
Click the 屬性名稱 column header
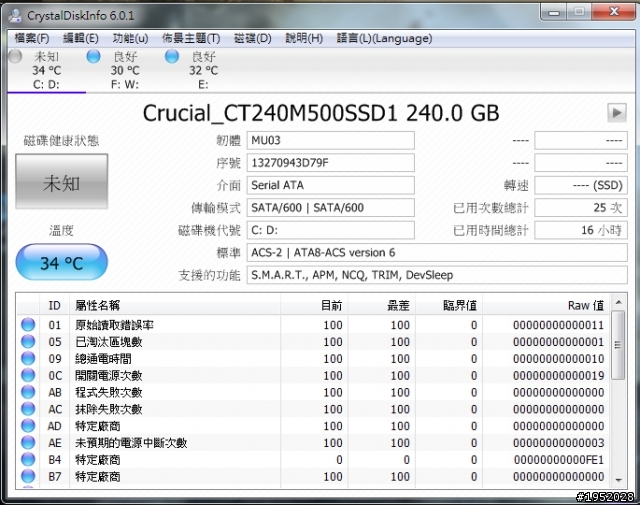pos(175,305)
